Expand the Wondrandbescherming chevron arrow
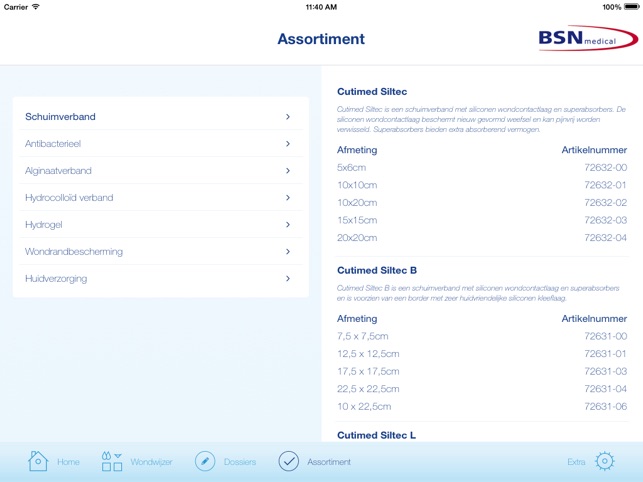643x482 pixels. coord(288,251)
